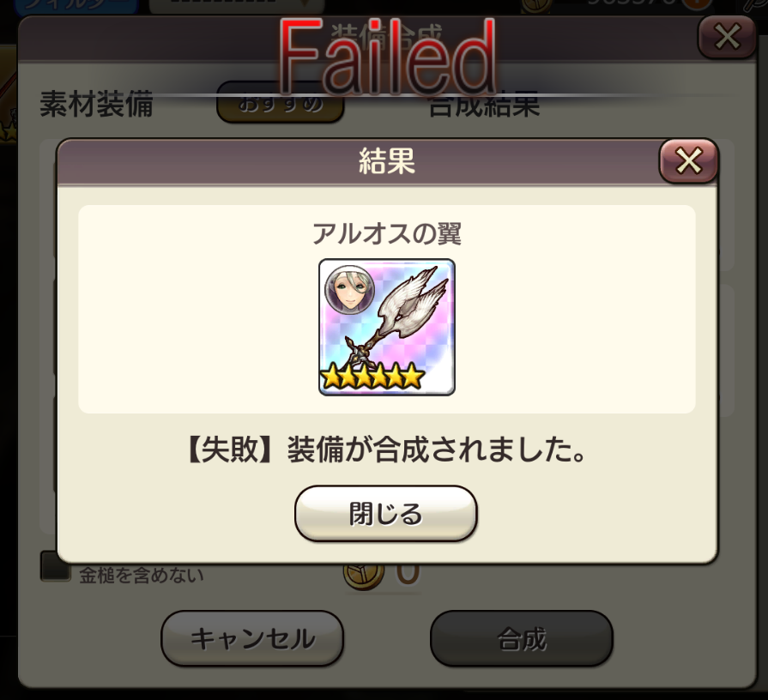Expand the sort dropdown at top

237,6
